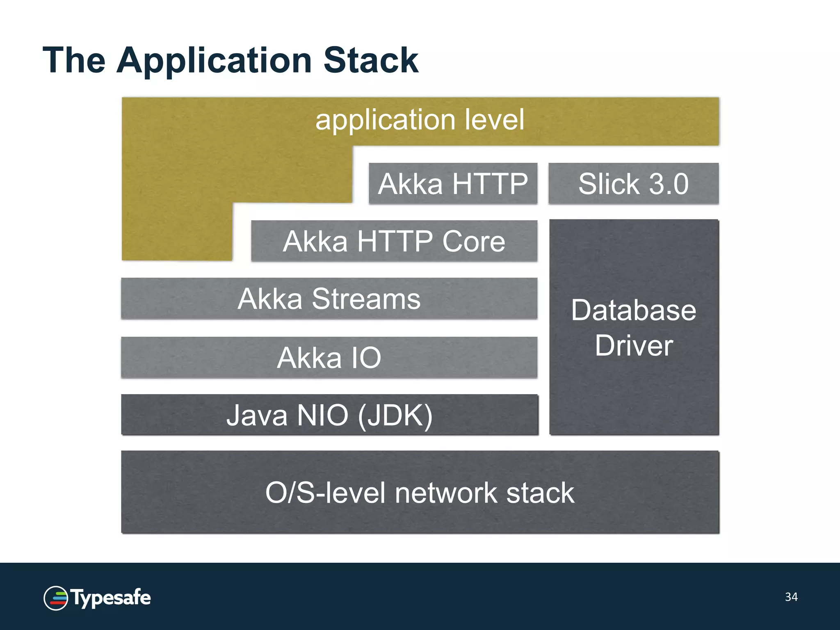Click the slide title The Application Stack
The height and width of the screenshot is (630, 840).
tap(231, 61)
